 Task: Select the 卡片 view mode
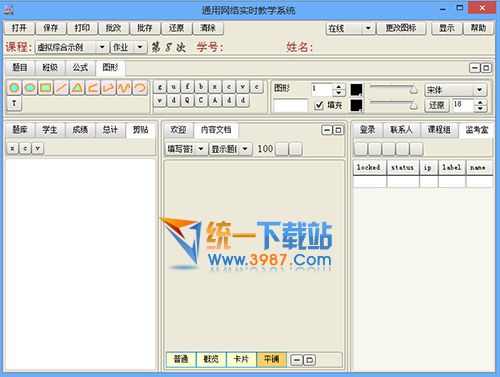coord(241,359)
